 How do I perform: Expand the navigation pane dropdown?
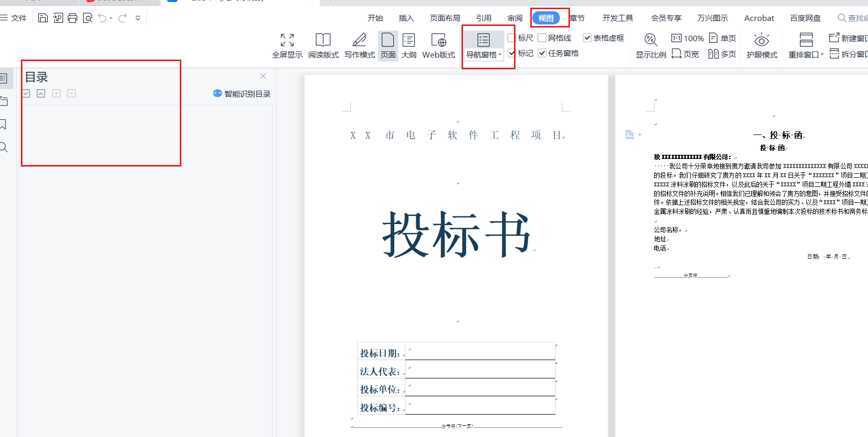click(x=500, y=54)
